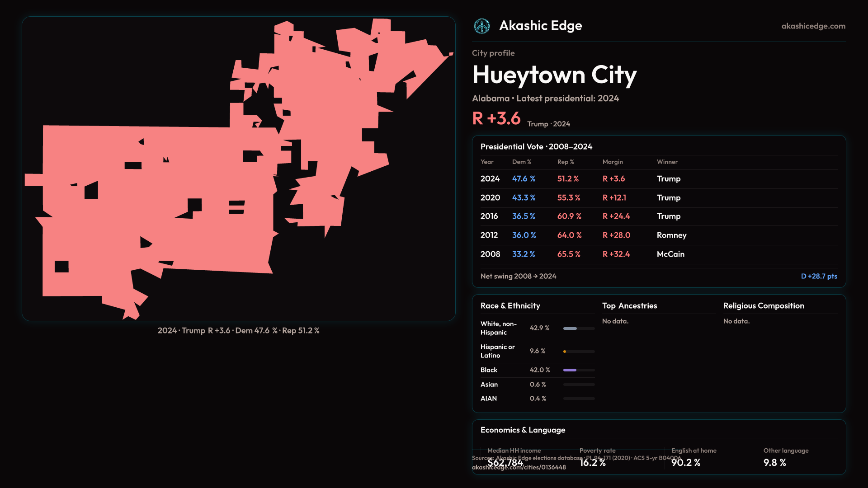Image resolution: width=868 pixels, height=488 pixels.
Task: Click the Economics & Language heading
Action: (523, 430)
